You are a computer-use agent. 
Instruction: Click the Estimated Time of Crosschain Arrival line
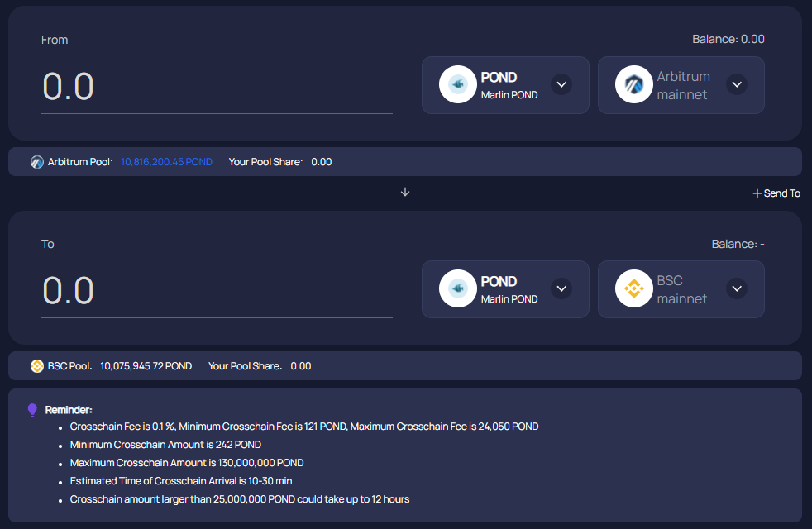tap(181, 481)
